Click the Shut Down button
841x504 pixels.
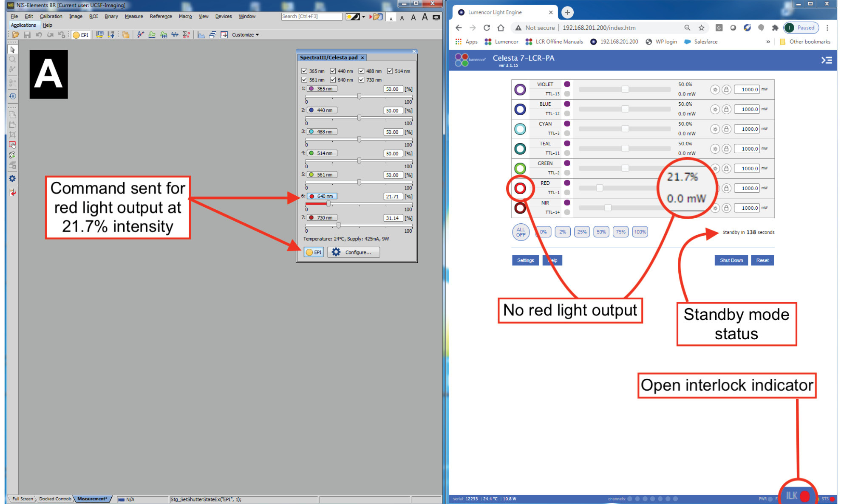point(731,260)
